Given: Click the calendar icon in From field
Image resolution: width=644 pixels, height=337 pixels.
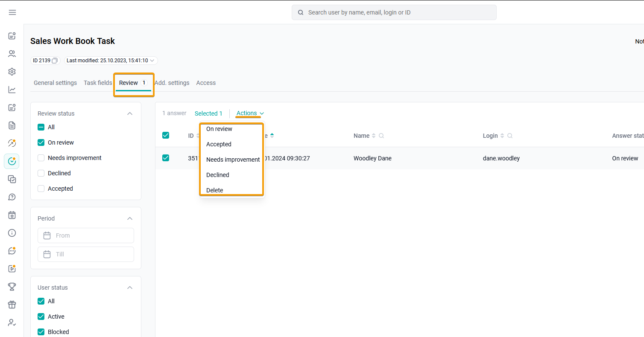Looking at the screenshot, I should click(x=47, y=235).
